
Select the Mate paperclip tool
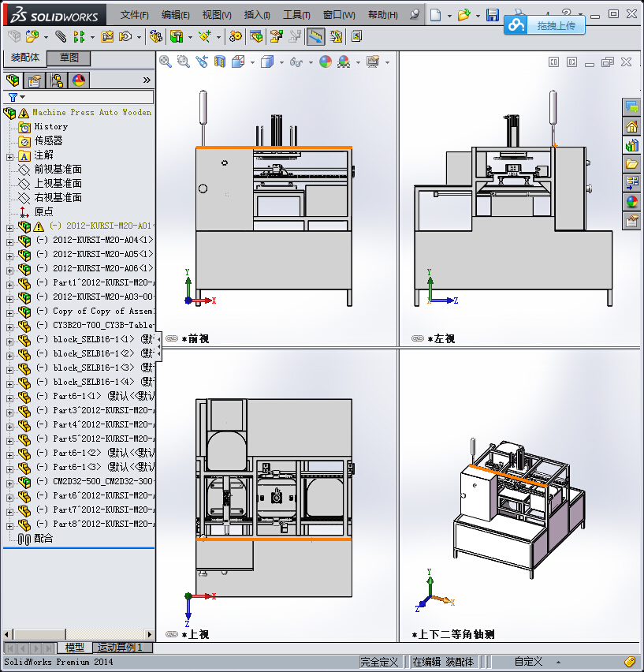click(61, 37)
